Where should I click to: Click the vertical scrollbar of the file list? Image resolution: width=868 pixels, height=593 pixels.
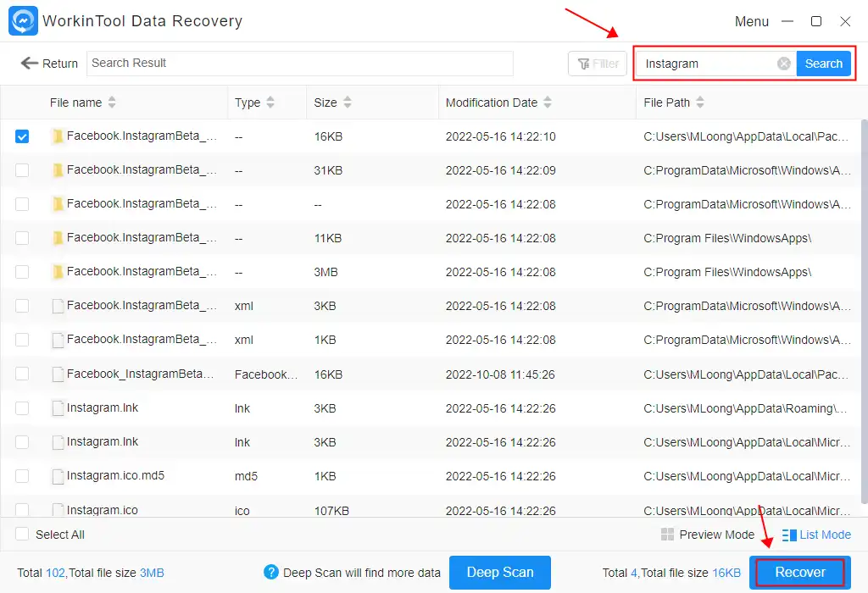(x=864, y=312)
